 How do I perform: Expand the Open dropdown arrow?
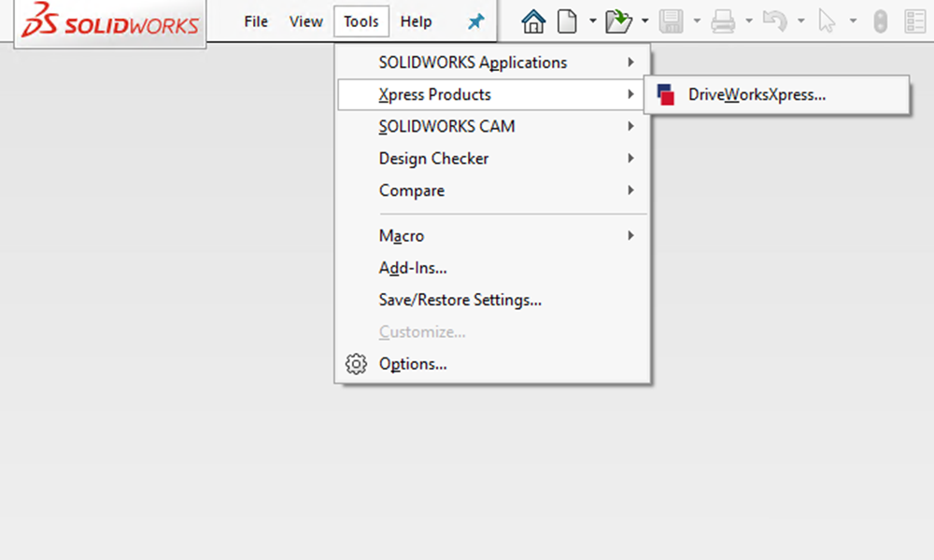(x=644, y=20)
